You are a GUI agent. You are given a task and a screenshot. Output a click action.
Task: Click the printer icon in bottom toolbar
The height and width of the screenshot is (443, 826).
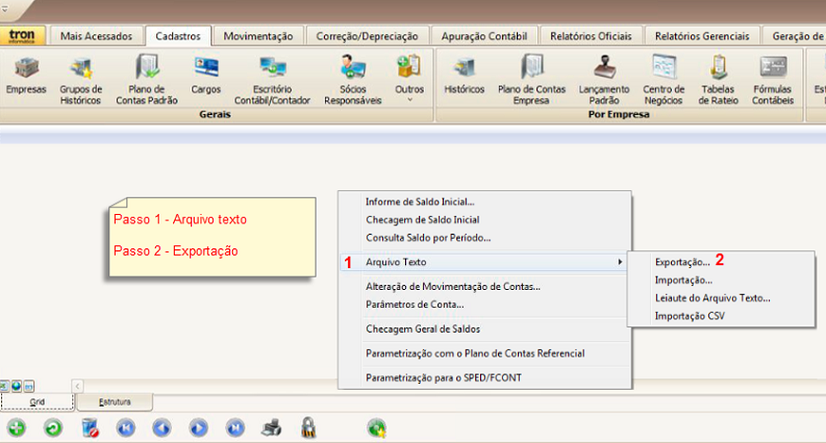click(271, 428)
